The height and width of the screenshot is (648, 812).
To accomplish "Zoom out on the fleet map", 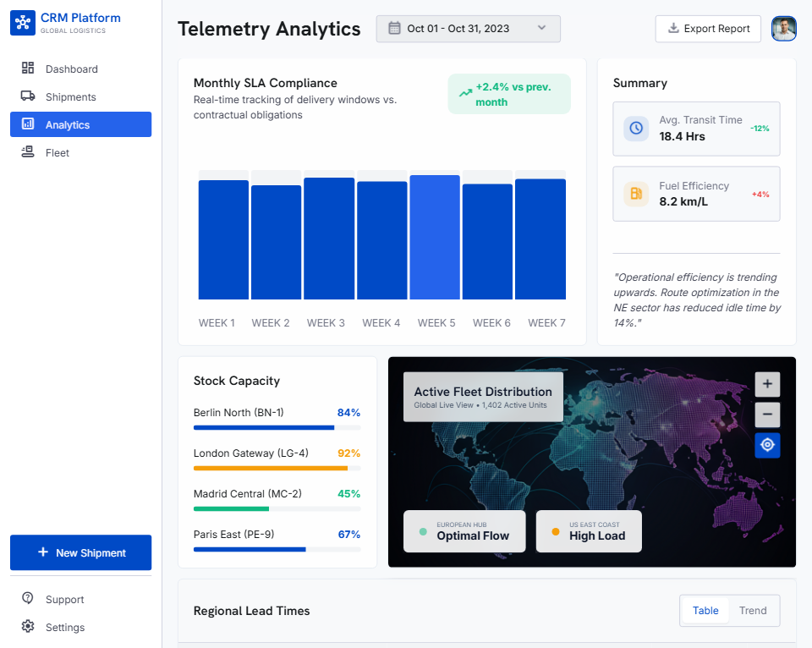I will pos(767,415).
